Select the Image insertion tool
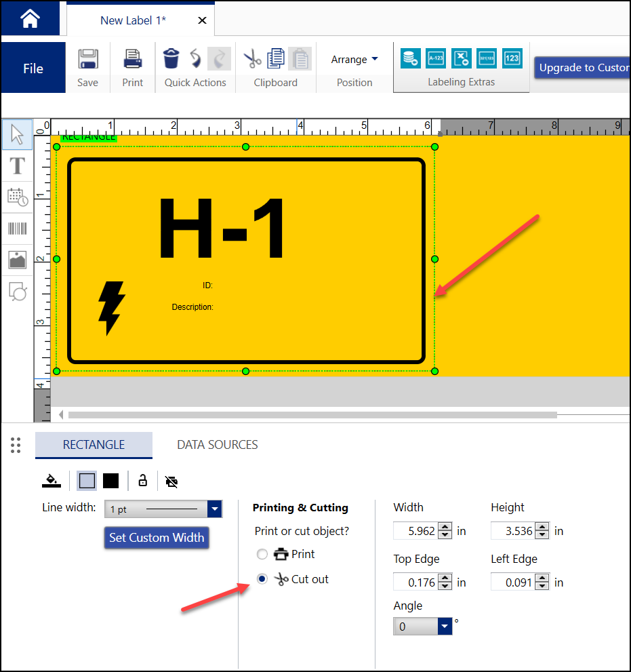Image resolution: width=631 pixels, height=672 pixels. point(17,260)
